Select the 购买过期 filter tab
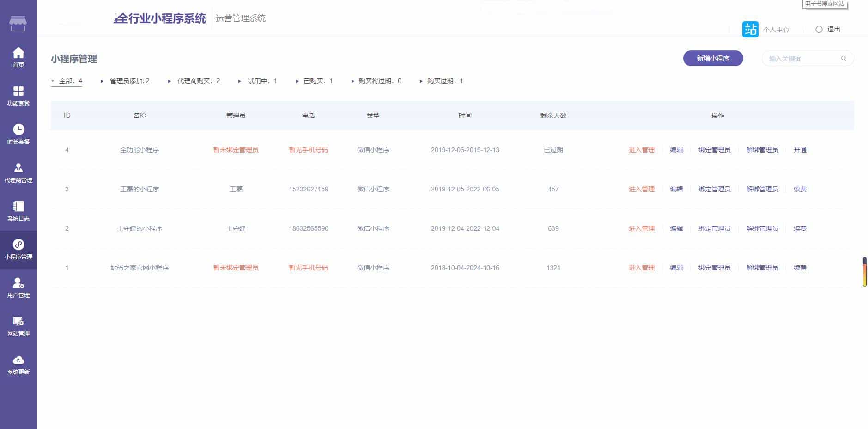 tap(442, 81)
